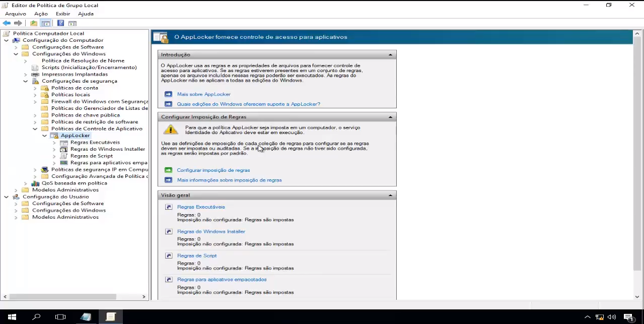Screen dimensions: 644x324
Task: Open the network status tray icon
Action: (x=600, y=317)
